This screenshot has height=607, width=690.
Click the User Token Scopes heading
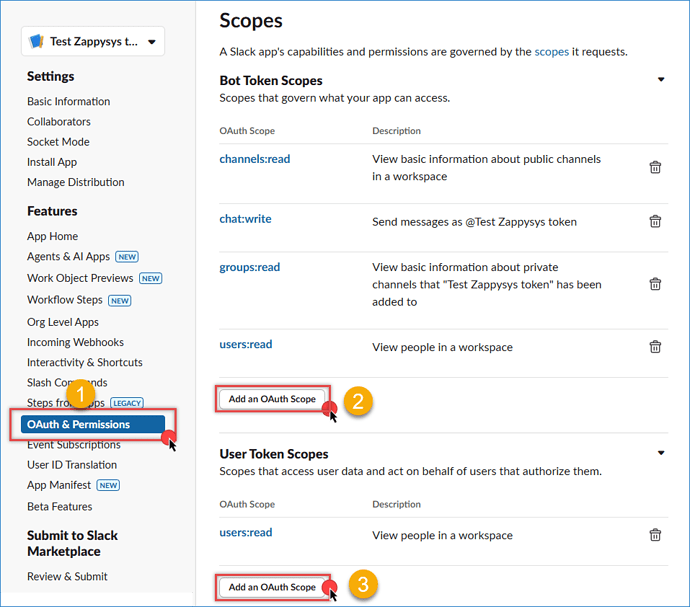[274, 454]
